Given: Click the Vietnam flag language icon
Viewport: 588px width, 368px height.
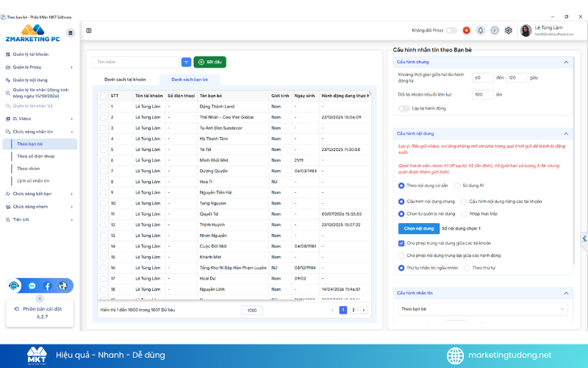Looking at the screenshot, I should tap(466, 30).
